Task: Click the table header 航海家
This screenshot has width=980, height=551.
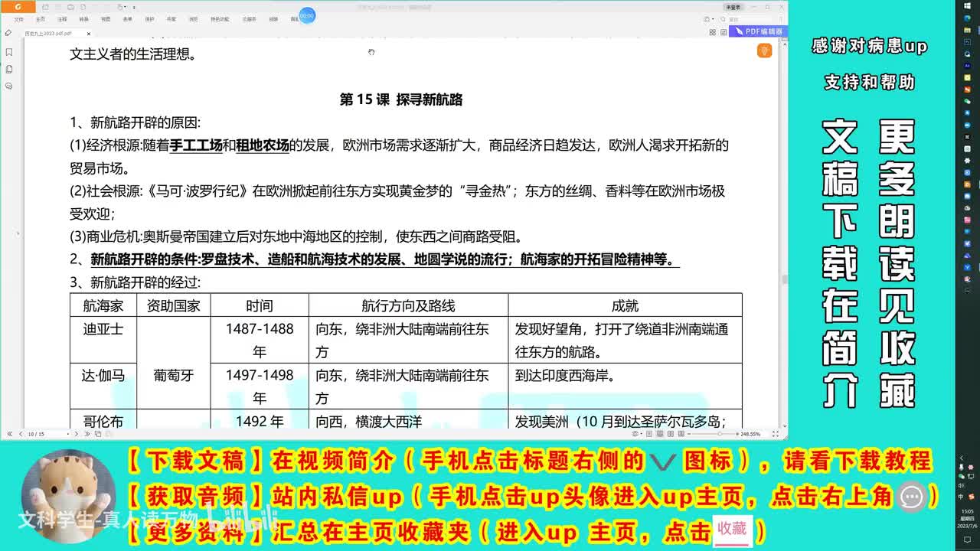Action: pos(103,305)
